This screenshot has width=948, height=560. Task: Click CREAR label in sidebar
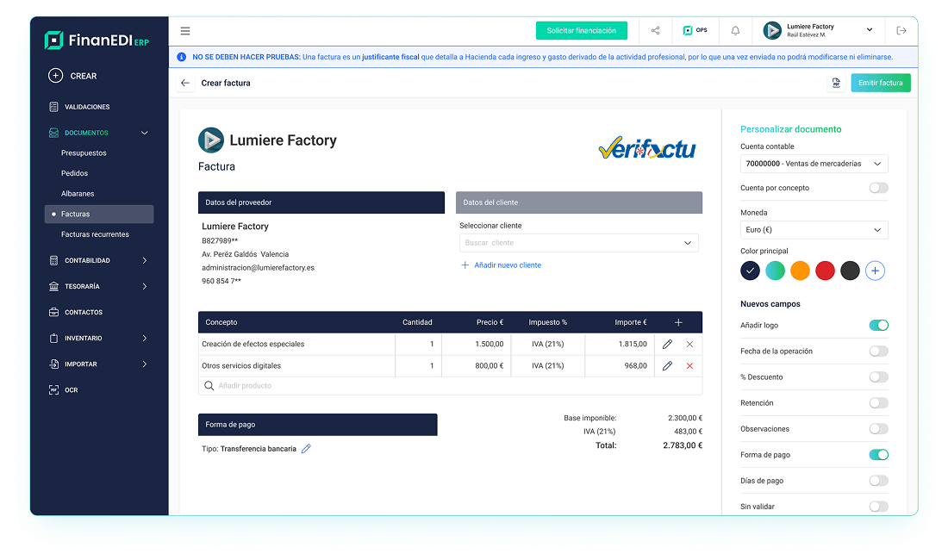pos(84,76)
